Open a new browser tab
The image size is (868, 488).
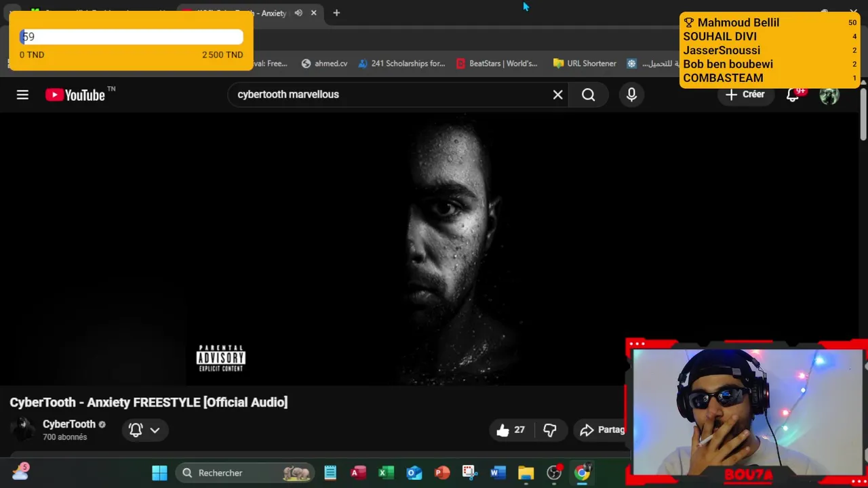[x=336, y=13]
